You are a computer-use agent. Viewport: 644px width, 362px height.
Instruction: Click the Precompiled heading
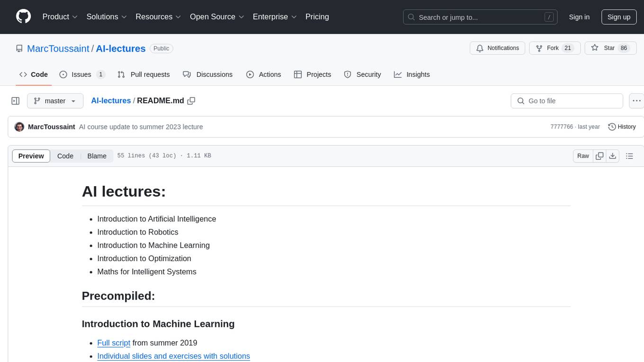click(x=118, y=296)
